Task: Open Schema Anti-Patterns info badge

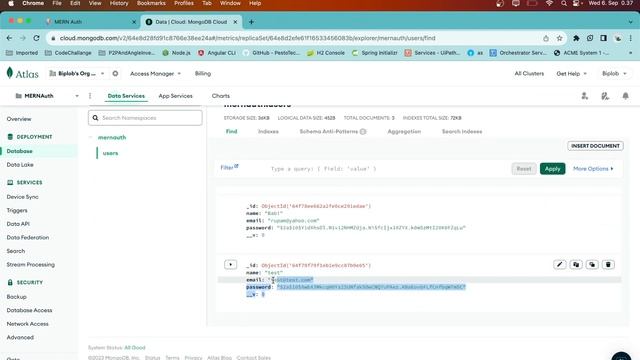Action: 363,131
